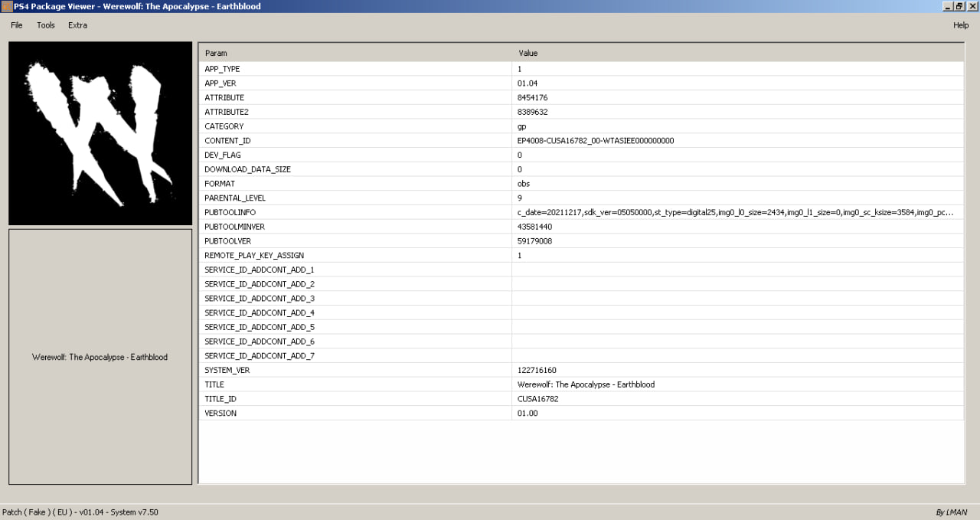The image size is (980, 520).
Task: Close the PS4 Package Viewer window
Action: click(972, 6)
